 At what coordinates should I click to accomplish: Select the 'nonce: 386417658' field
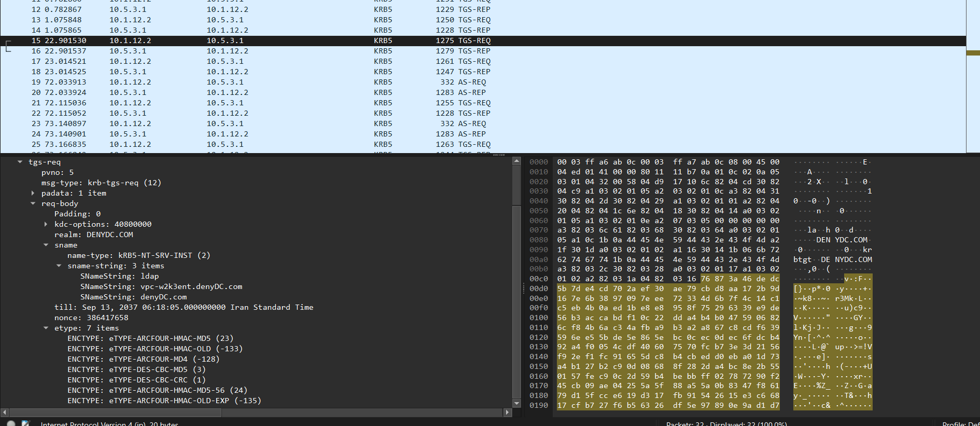(x=91, y=318)
